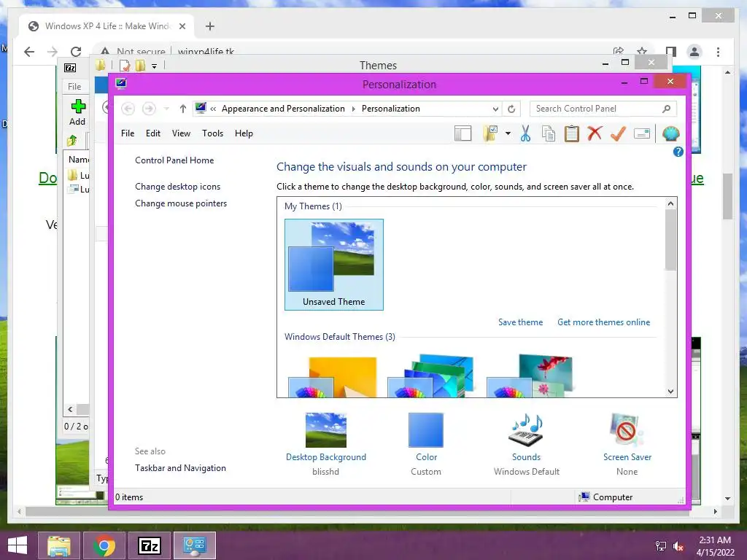This screenshot has height=560, width=747.
Task: Click the Rename icon in toolbar
Action: (642, 134)
